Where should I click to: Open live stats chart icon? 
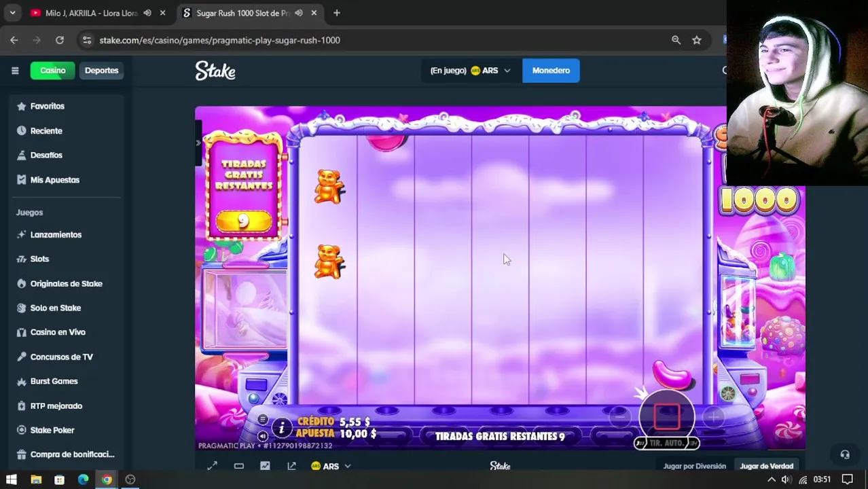click(265, 466)
